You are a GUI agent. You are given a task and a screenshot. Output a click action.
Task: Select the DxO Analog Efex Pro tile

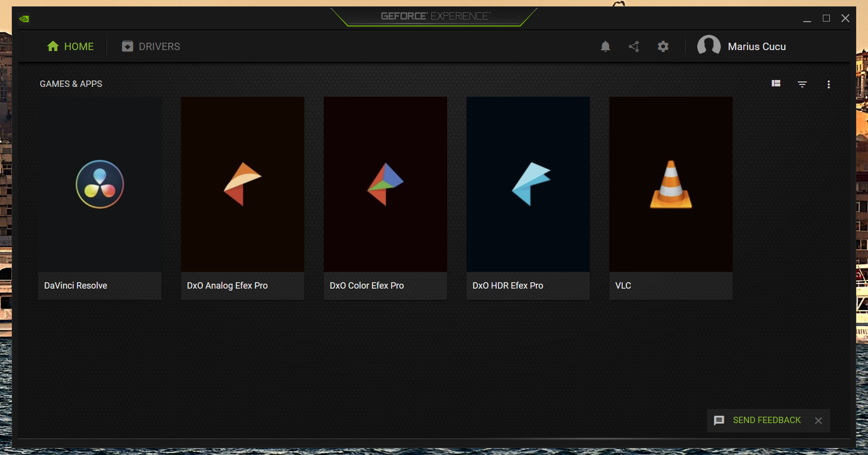242,198
